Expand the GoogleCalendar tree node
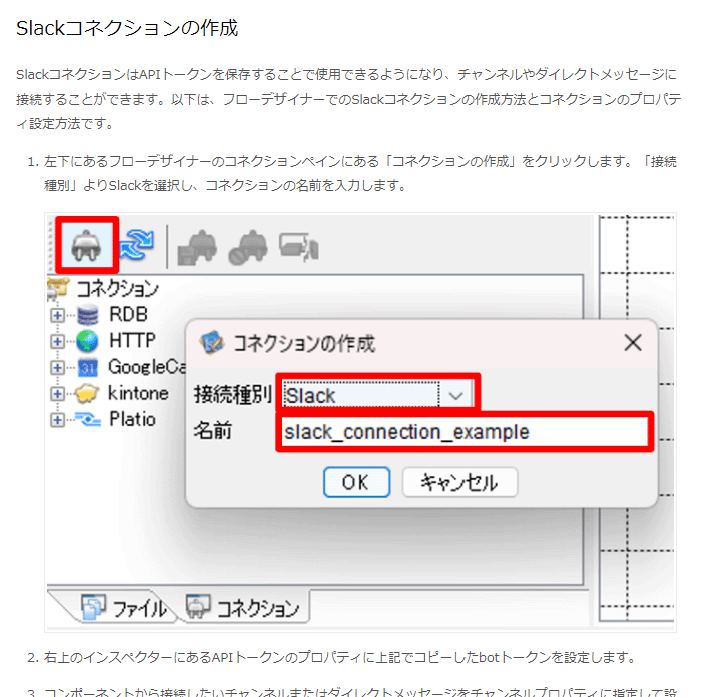This screenshot has height=697, width=705. coord(57,368)
